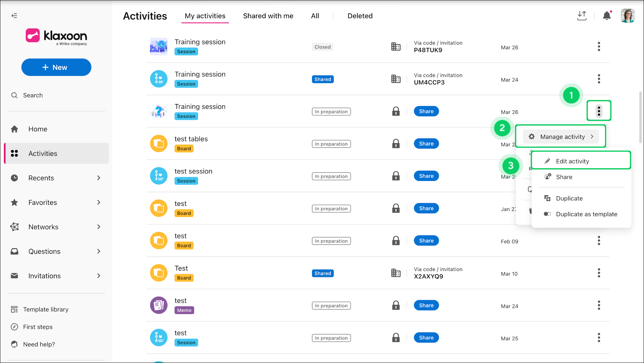Screen dimensions: 644x363
Task: Expand the Favorites section
Action: [99, 202]
